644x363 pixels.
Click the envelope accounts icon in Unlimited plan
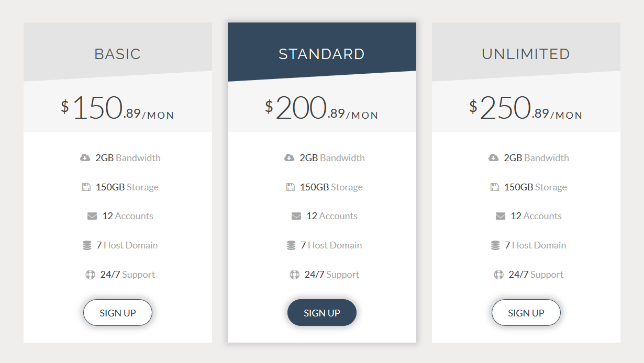tap(501, 216)
